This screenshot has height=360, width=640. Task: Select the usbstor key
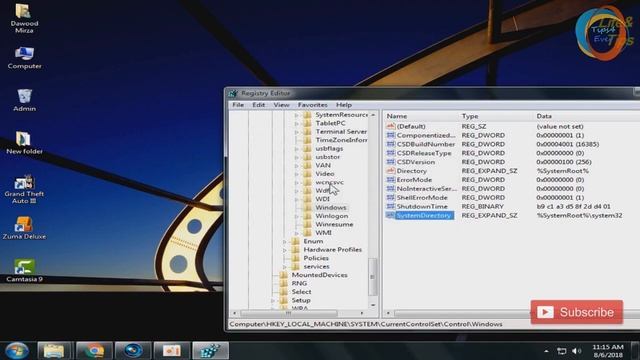327,157
